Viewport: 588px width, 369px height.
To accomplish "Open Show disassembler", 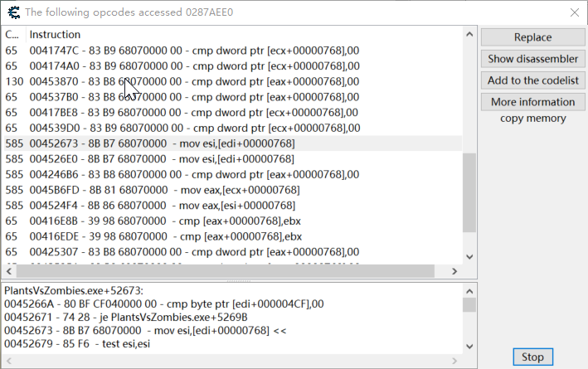I will 532,59.
